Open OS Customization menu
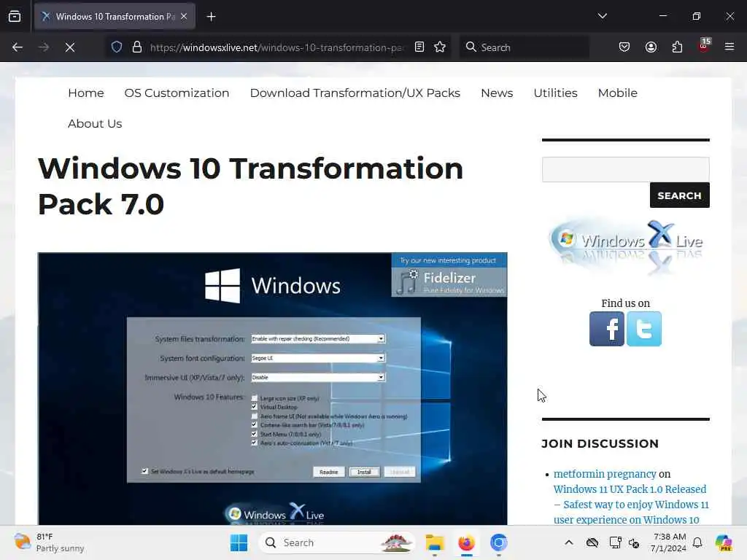The width and height of the screenshot is (747, 560). (x=177, y=93)
